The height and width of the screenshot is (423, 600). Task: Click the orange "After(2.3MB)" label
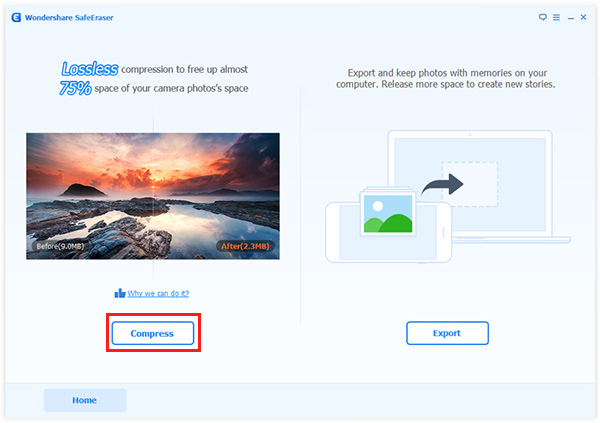(244, 244)
